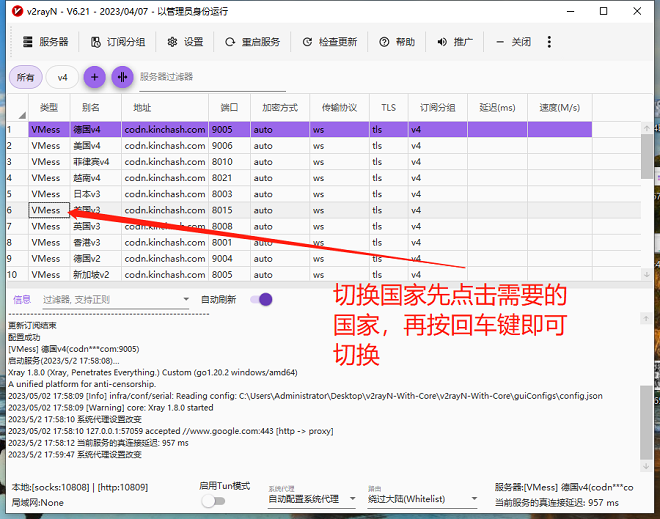Viewport: 660px width, 519px height.
Task: Select the 所有 (All) group tab
Action: (25, 77)
